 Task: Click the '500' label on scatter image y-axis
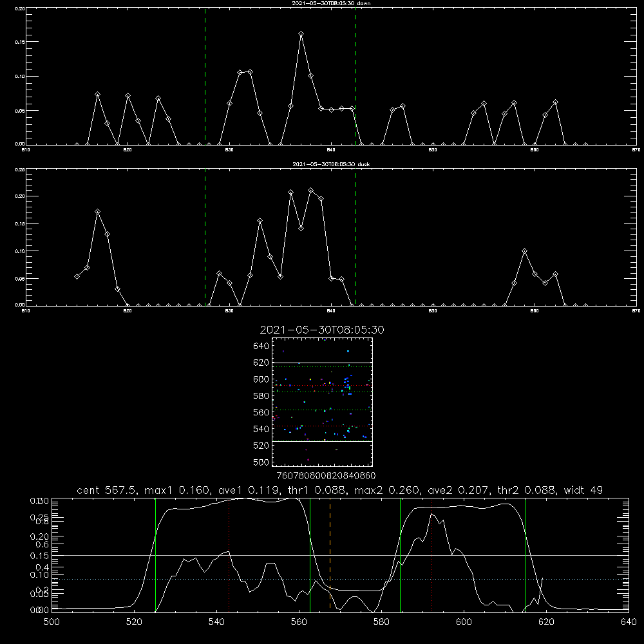click(x=261, y=462)
